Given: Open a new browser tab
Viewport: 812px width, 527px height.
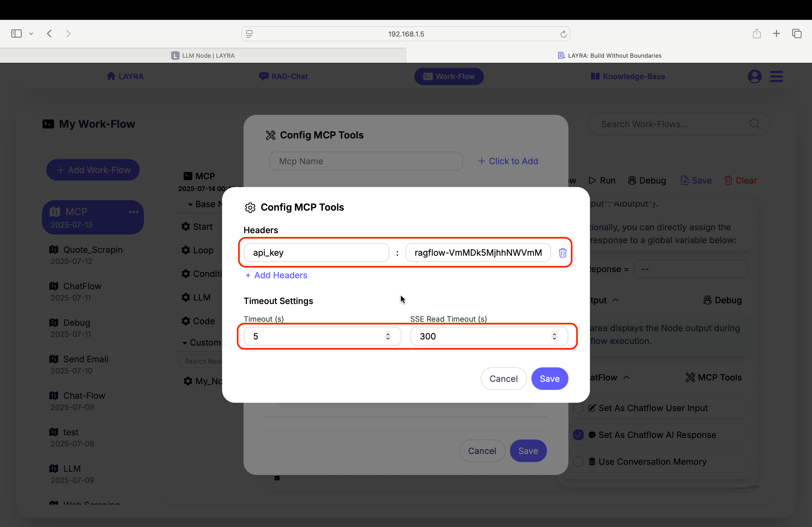Looking at the screenshot, I should tap(777, 33).
